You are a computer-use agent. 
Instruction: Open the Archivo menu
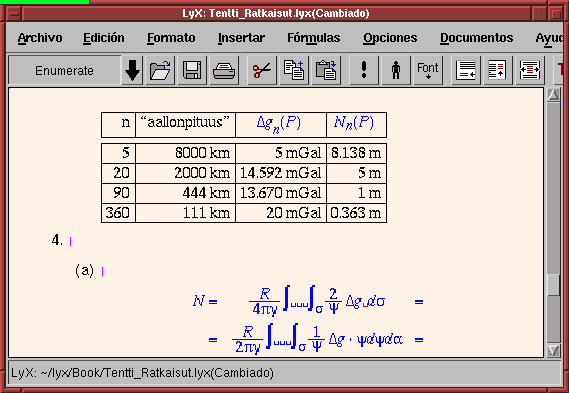coord(40,38)
